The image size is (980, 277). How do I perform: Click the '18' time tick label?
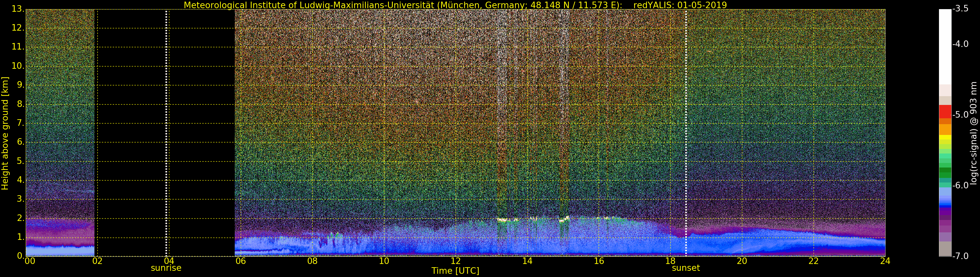point(670,261)
